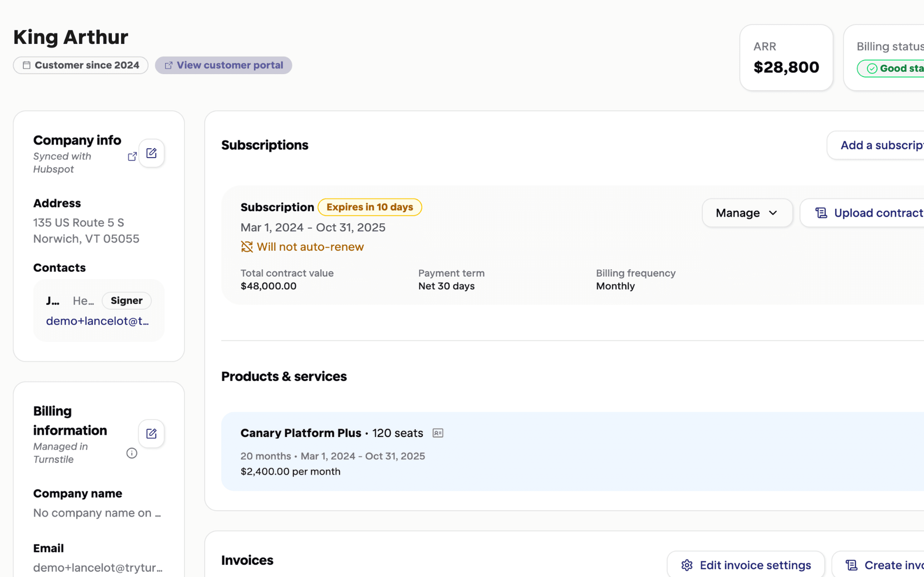
Task: Click the Will not auto-renew icon
Action: (247, 247)
